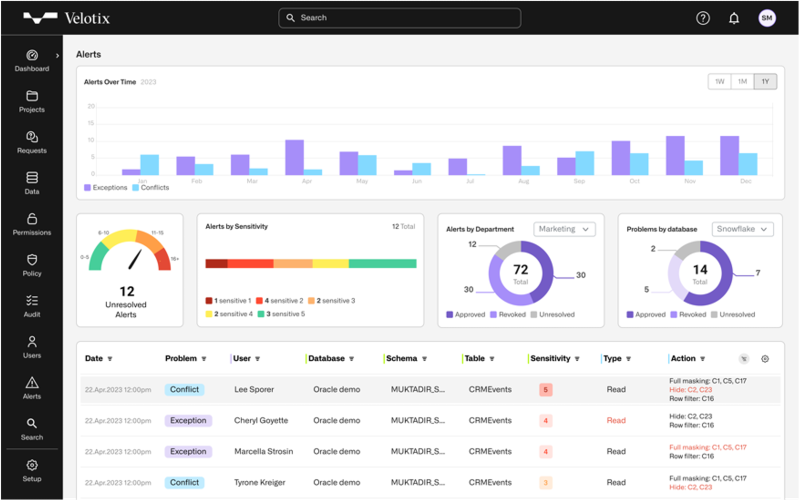Select the 1Y time range
Viewport: 799px width, 500px height.
pyautogui.click(x=765, y=82)
